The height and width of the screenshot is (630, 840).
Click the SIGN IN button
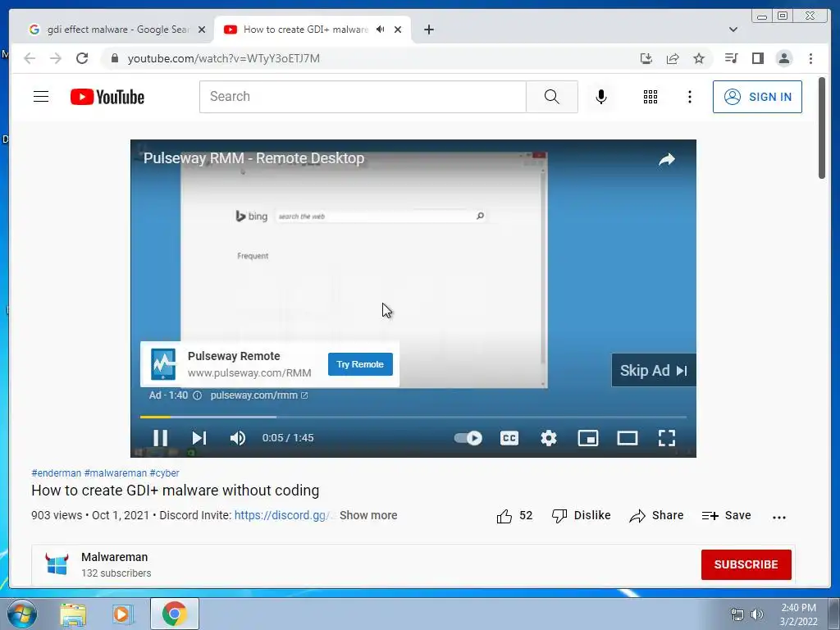757,97
